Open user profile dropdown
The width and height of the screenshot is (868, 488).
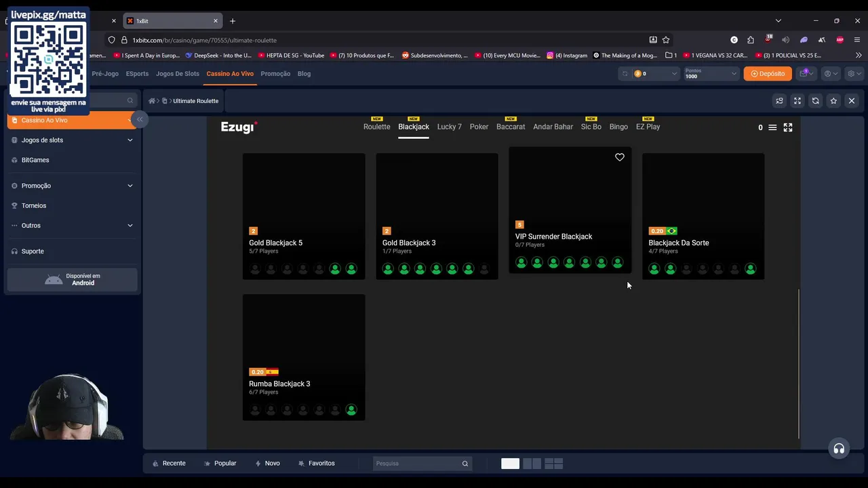tap(830, 73)
